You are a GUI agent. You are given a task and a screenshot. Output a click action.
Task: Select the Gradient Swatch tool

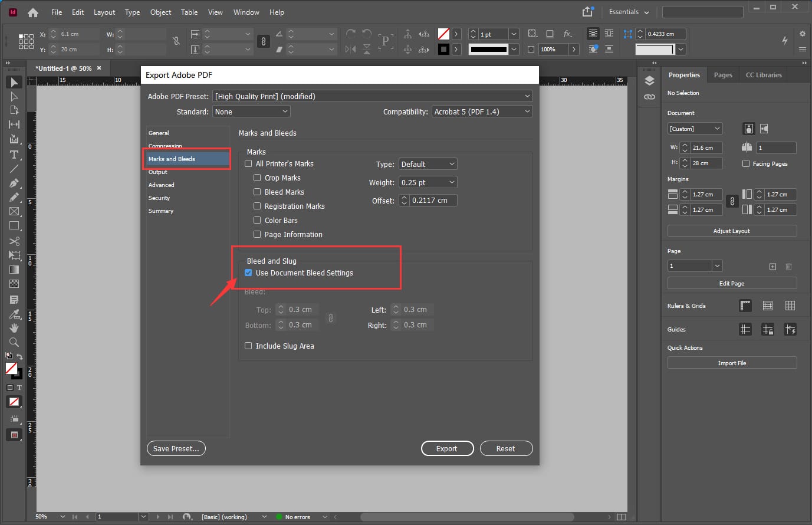(x=14, y=270)
